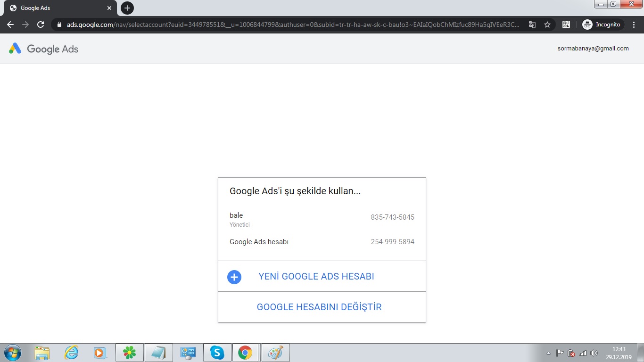Screen dimensions: 644x362
Task: Click the volume speaker tray icon
Action: (594, 353)
